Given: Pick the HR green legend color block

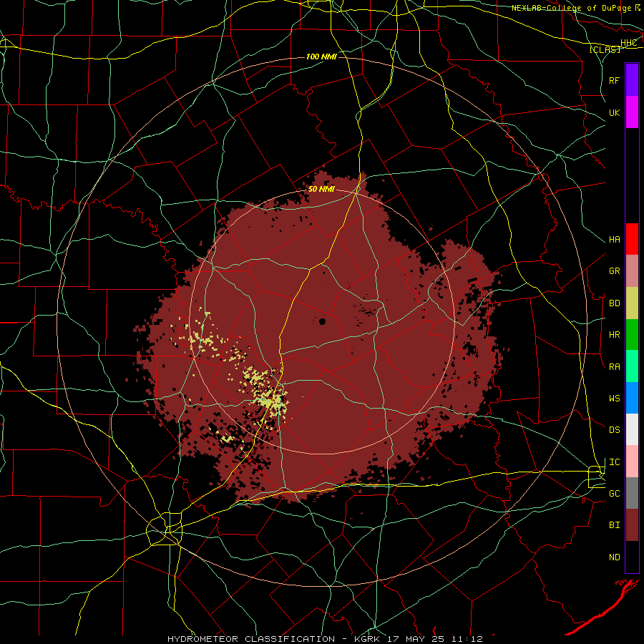Looking at the screenshot, I should [632, 334].
